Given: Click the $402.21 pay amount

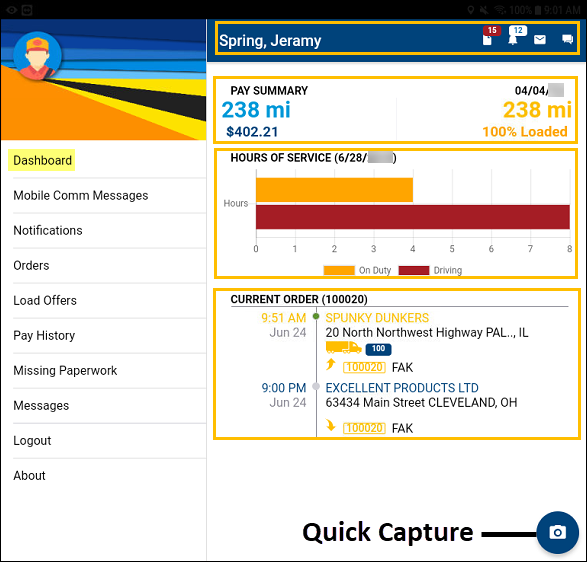Looking at the screenshot, I should point(252,132).
